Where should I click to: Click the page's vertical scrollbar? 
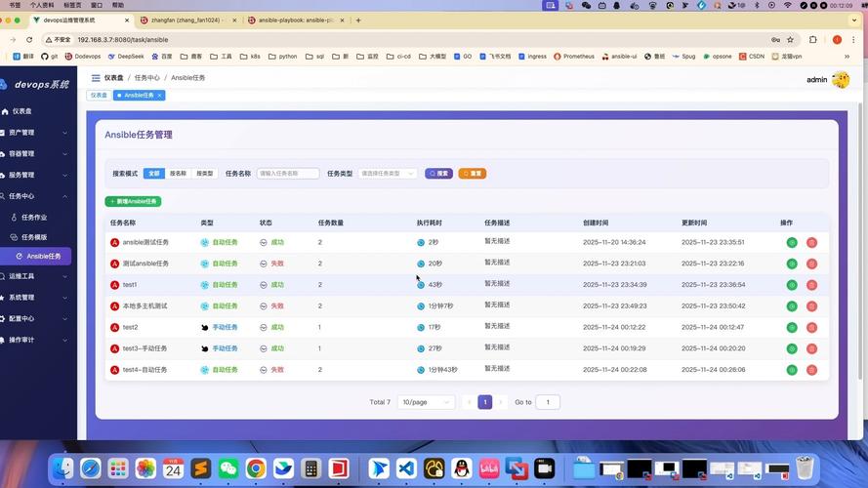[859, 242]
